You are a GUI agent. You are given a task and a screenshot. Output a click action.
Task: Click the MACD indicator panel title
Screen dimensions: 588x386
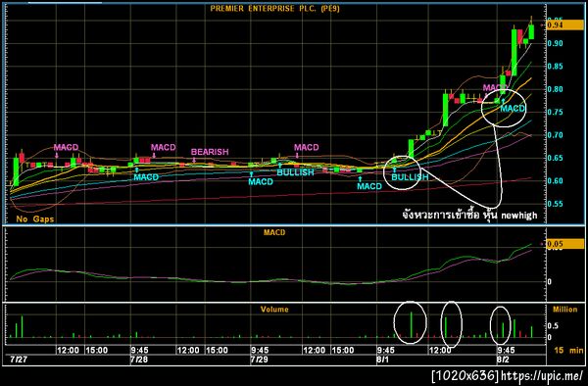pyautogui.click(x=274, y=233)
